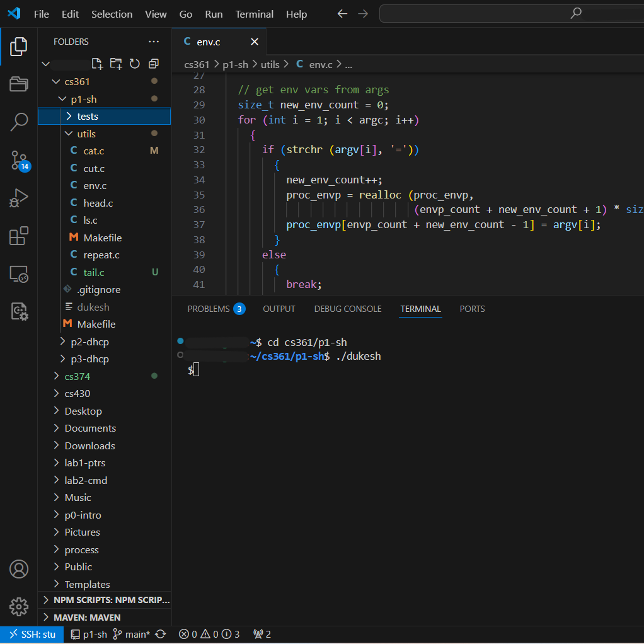Screen dimensions: 644x644
Task: Open errors and warnings counter in status bar
Action: click(209, 634)
